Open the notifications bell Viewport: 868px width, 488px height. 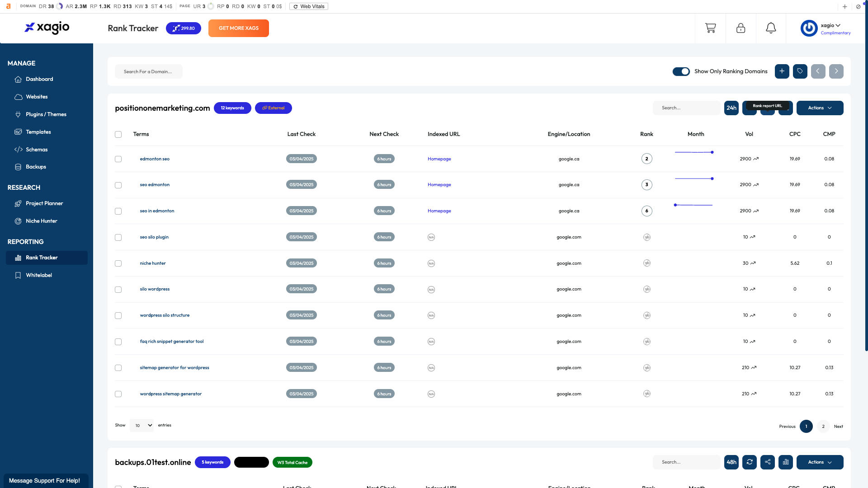click(x=771, y=28)
